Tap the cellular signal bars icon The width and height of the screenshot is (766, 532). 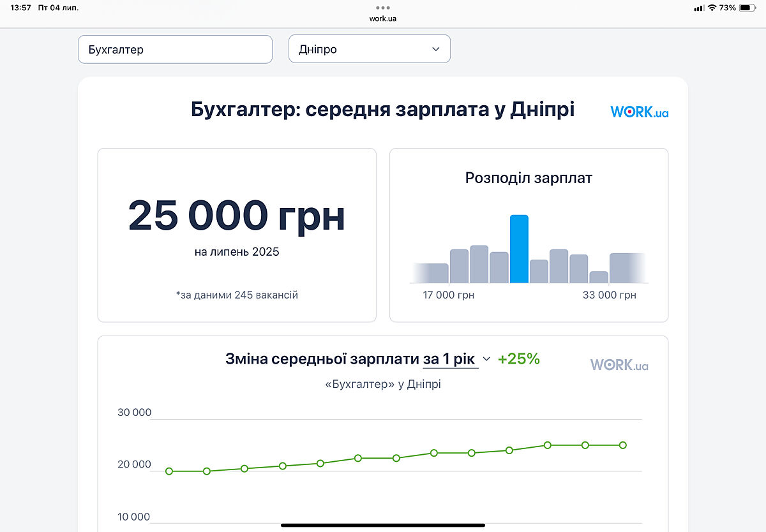coord(698,8)
